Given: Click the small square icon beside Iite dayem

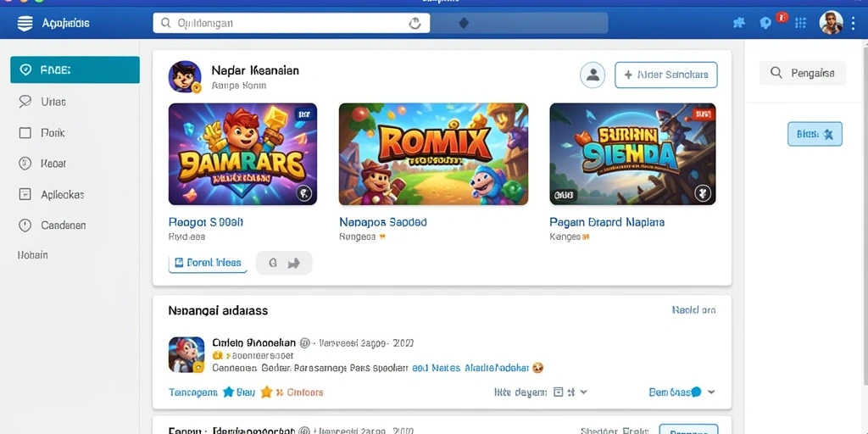Looking at the screenshot, I should (558, 392).
